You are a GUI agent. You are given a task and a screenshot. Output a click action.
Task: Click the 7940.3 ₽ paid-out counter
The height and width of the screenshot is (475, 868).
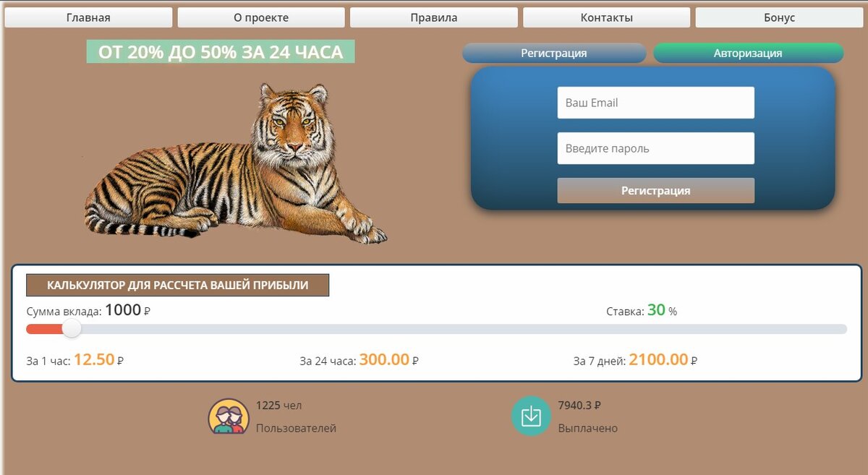pos(579,406)
